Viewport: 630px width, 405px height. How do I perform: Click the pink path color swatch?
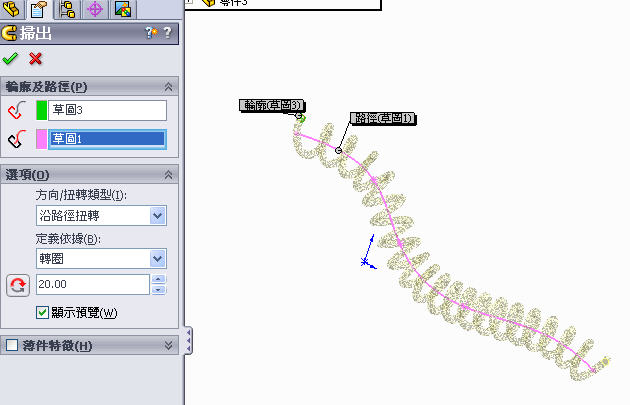tap(41, 139)
